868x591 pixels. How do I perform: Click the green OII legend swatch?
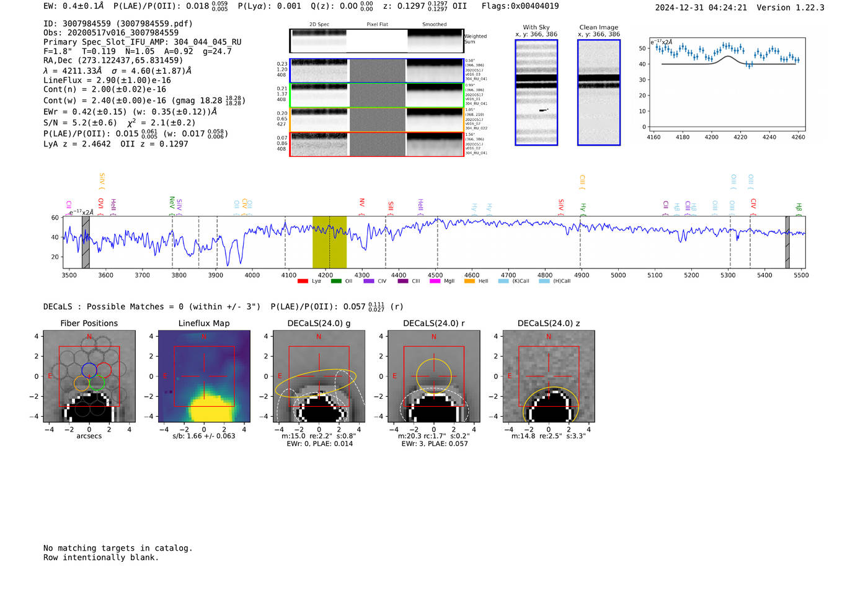click(336, 282)
